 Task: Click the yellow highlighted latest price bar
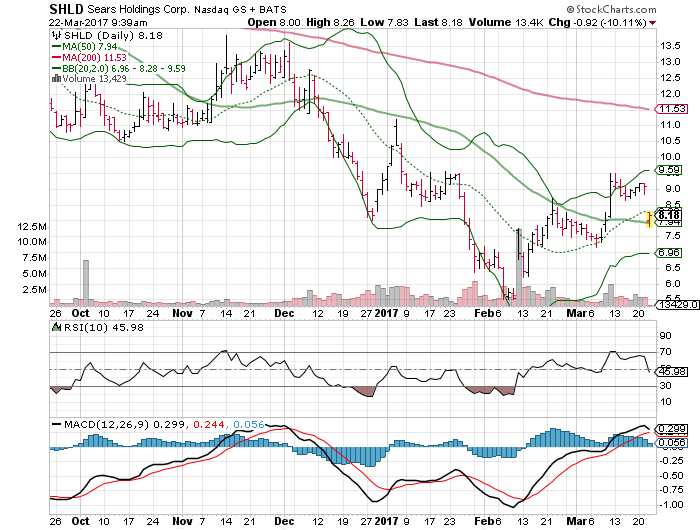650,219
